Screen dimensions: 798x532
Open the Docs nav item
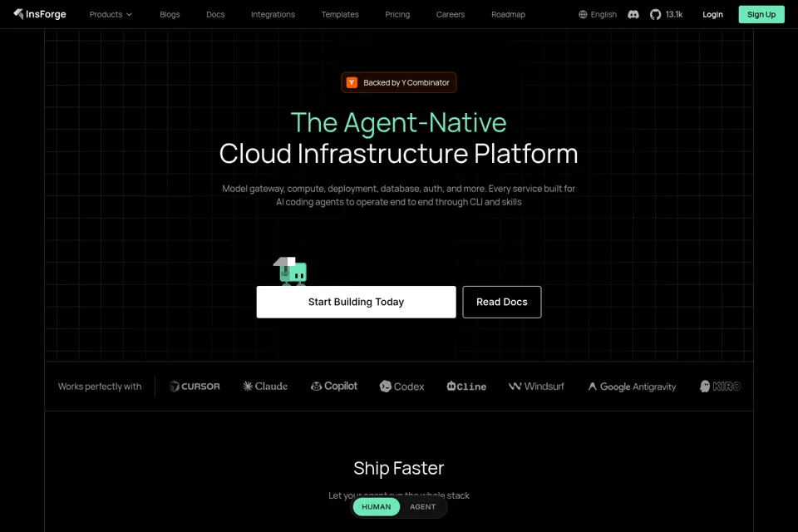[x=215, y=14]
